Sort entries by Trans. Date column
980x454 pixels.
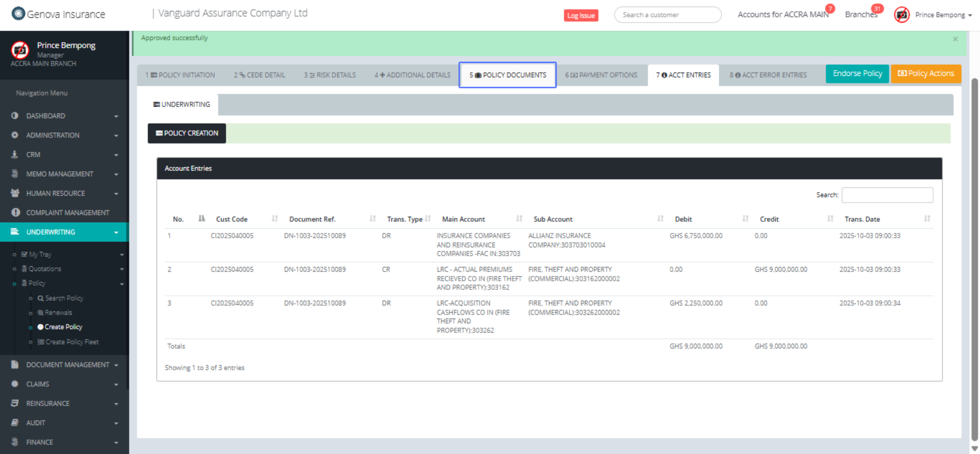pyautogui.click(x=927, y=218)
